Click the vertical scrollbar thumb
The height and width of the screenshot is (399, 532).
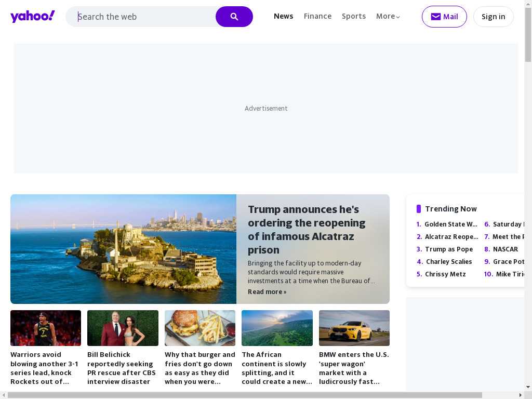coord(528,34)
